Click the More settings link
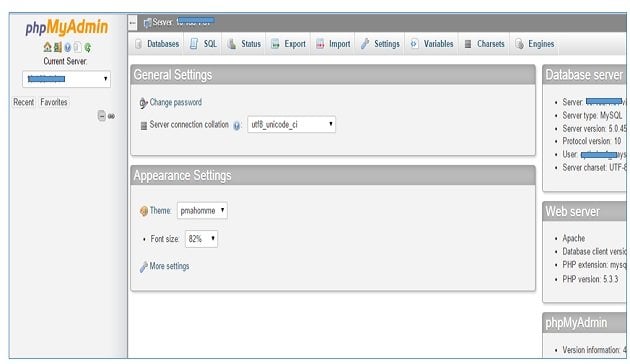Screen dimensions: 630x364 tap(169, 266)
